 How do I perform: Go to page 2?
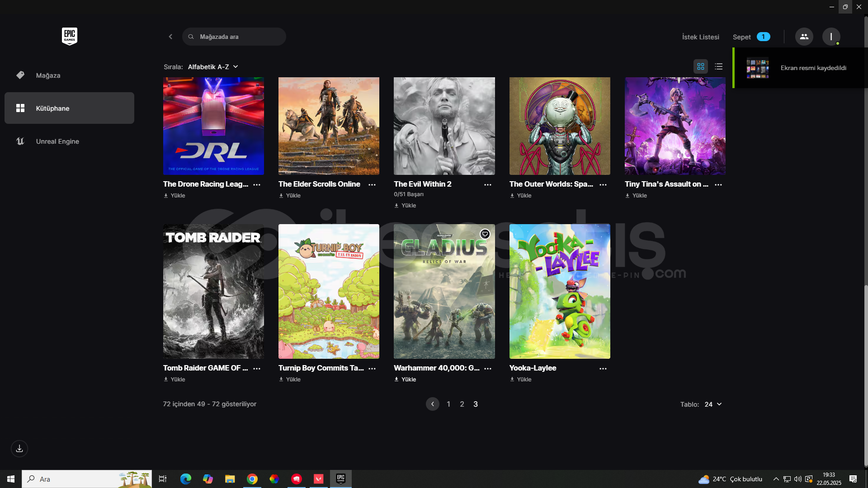click(462, 404)
